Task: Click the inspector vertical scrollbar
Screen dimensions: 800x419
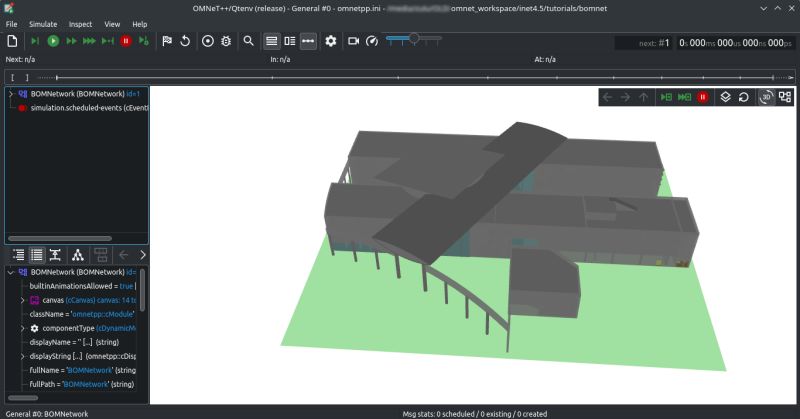Action: [x=142, y=290]
